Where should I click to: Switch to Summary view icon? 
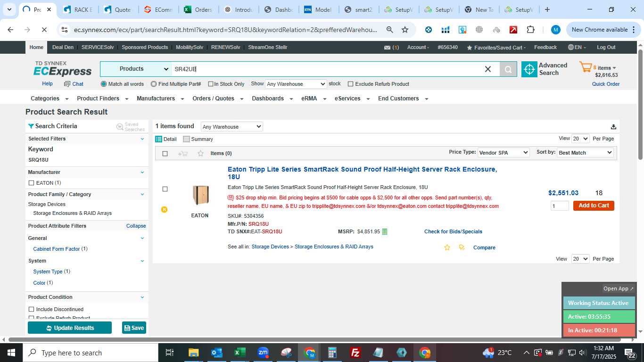[186, 139]
